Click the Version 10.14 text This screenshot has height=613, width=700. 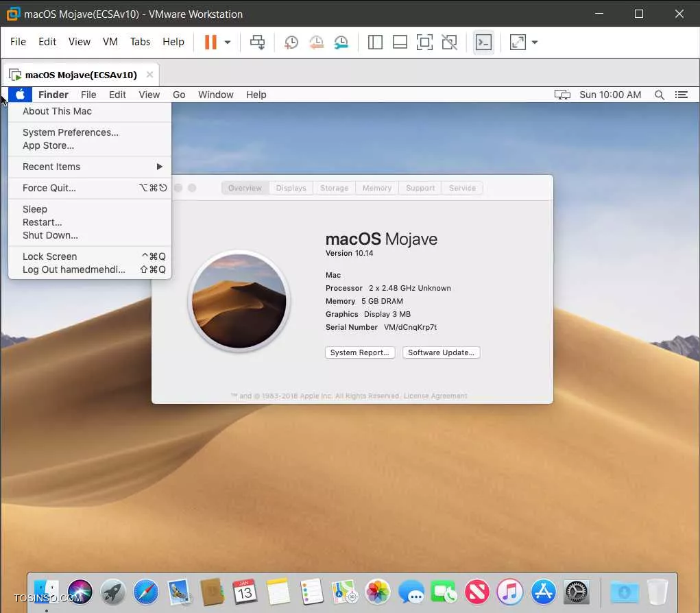(x=349, y=253)
